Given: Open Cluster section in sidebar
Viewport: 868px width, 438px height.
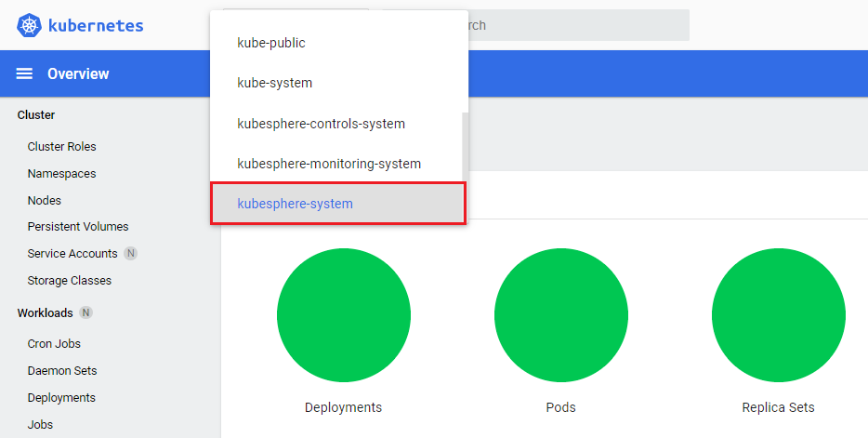Looking at the screenshot, I should coord(36,115).
